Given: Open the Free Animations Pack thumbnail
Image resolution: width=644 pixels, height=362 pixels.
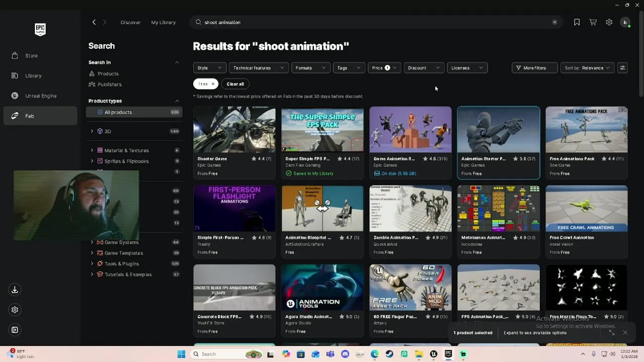Looking at the screenshot, I should click(587, 129).
